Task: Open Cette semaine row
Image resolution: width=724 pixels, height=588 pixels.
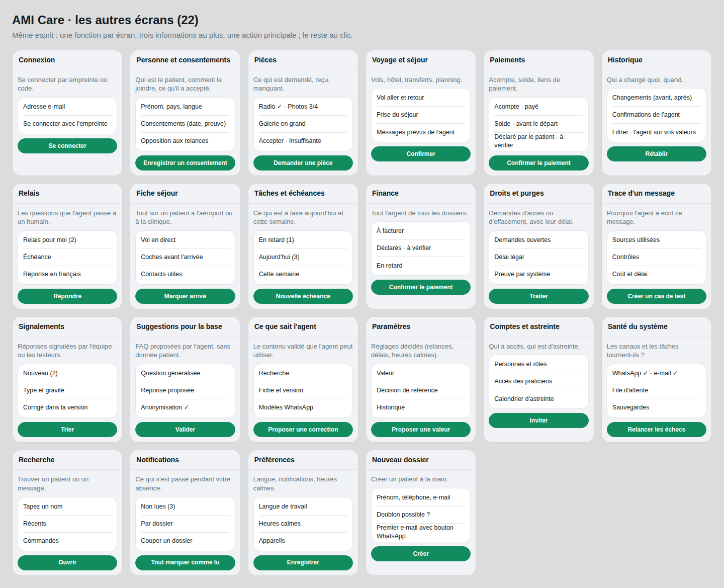Action: (x=303, y=274)
